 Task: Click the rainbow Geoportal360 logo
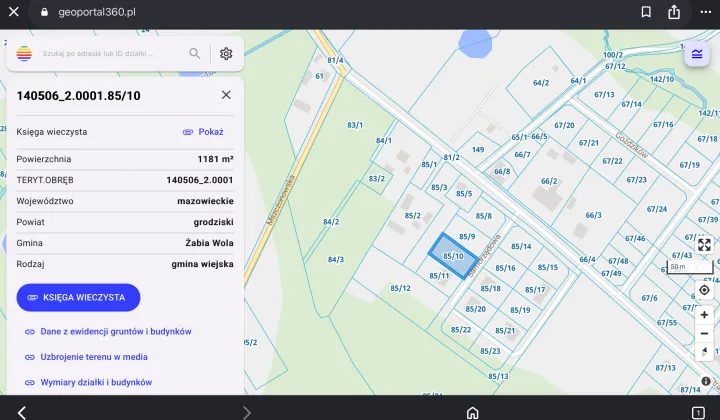click(x=24, y=54)
